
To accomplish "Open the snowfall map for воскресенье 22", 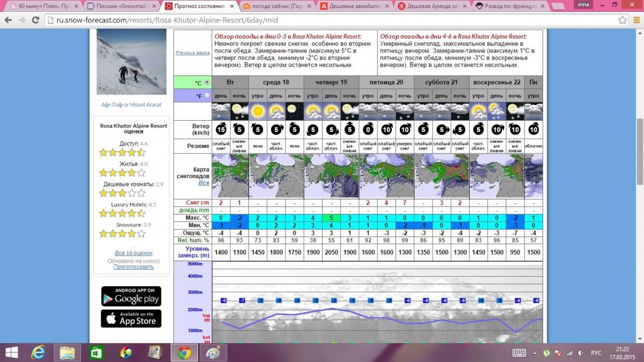I will (497, 176).
